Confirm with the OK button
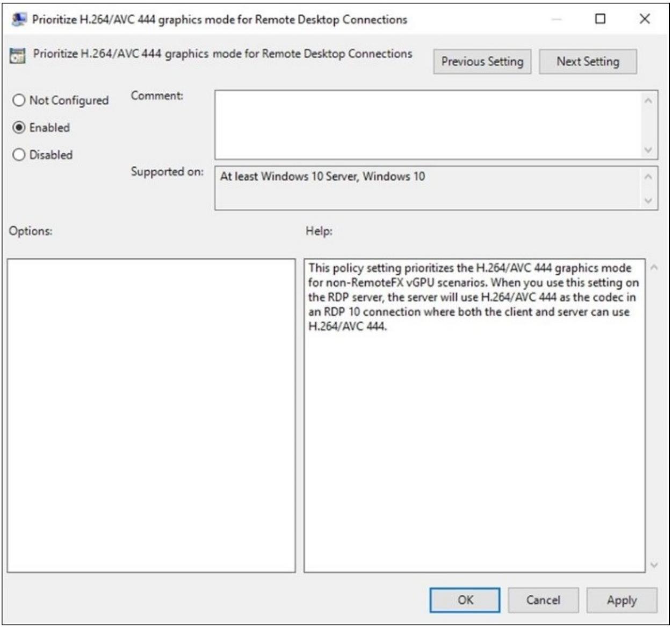672x628 pixels. coord(465,600)
